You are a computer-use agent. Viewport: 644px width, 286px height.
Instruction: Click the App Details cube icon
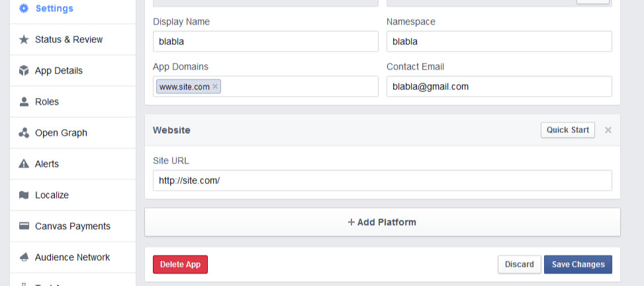[24, 71]
